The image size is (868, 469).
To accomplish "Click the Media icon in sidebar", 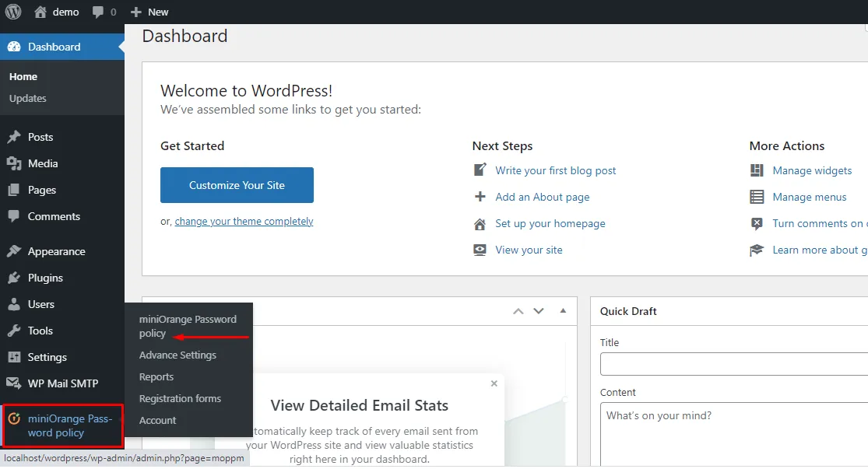I will (x=14, y=163).
